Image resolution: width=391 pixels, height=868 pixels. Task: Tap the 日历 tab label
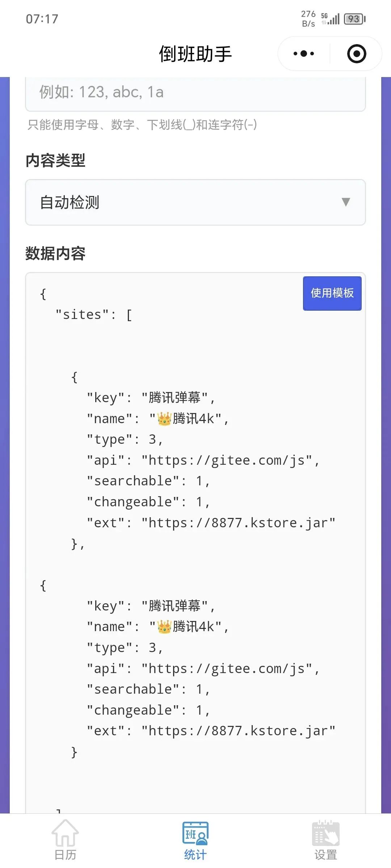65,855
